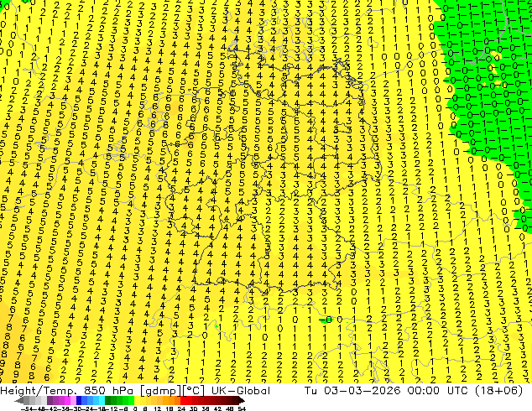Click the 'Tu 03-03-2026 00:00 UTC' date text
This screenshot has width=532, height=411.
[385, 390]
